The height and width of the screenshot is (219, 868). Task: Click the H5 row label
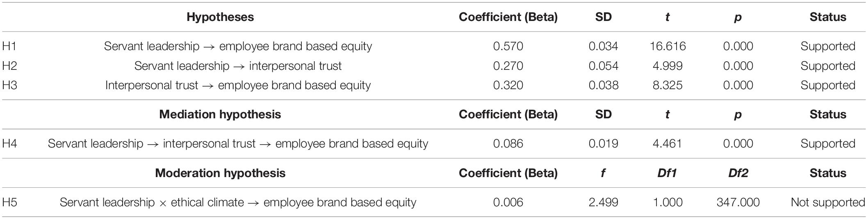click(9, 202)
